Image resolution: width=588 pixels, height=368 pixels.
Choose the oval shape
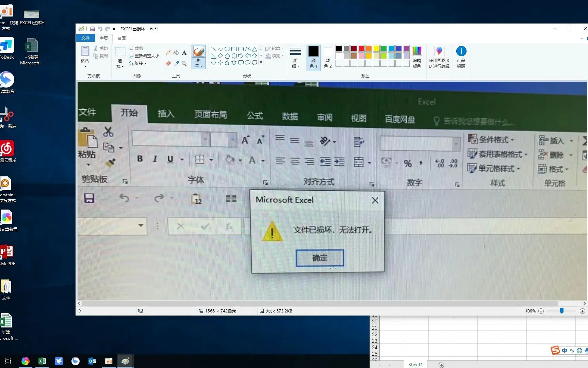pos(227,49)
